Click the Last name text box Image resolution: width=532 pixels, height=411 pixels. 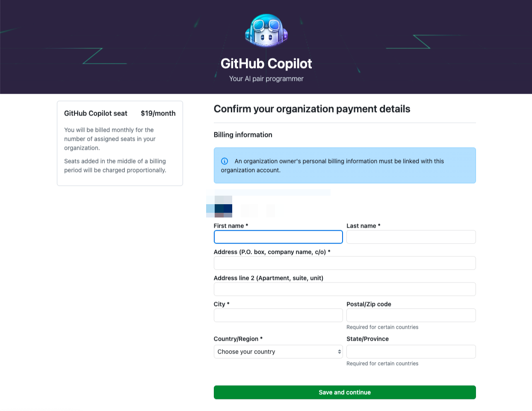pos(411,237)
